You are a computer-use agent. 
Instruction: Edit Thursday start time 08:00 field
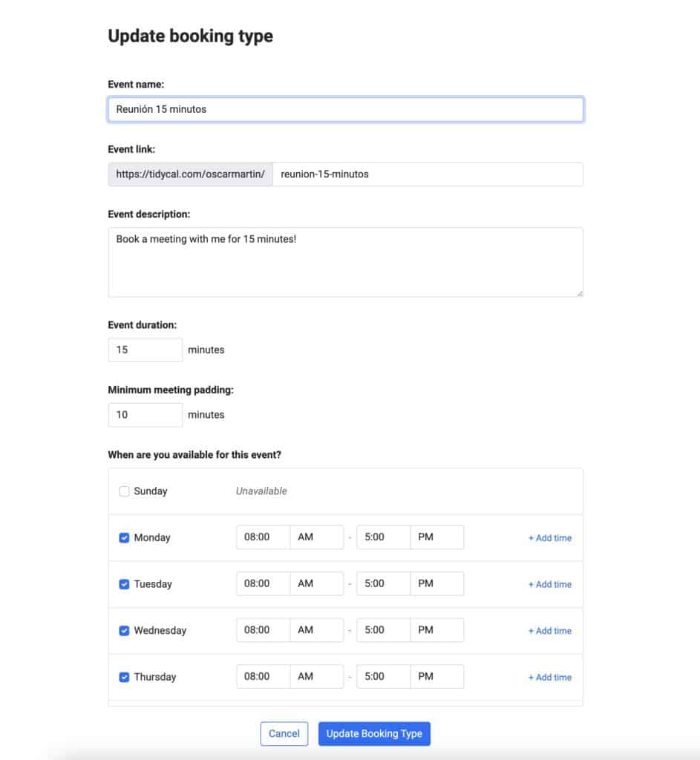(x=264, y=677)
